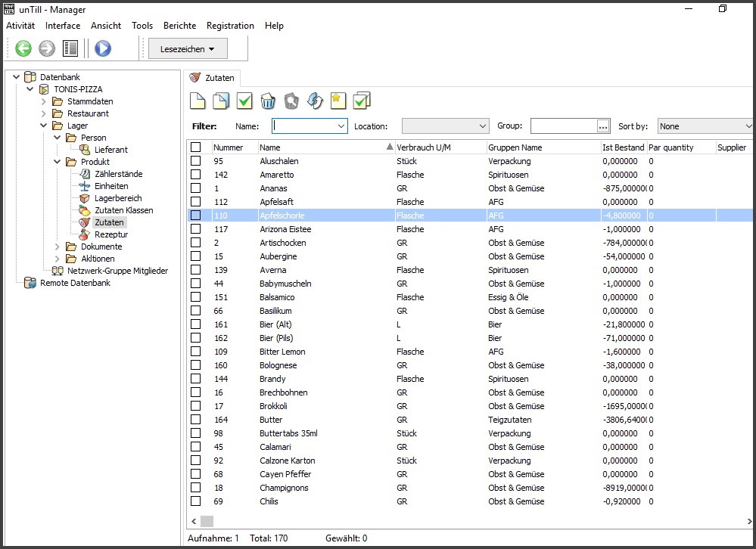Screen dimensions: 756x549
Task: Open the Location filter dropdown
Action: tap(446, 126)
